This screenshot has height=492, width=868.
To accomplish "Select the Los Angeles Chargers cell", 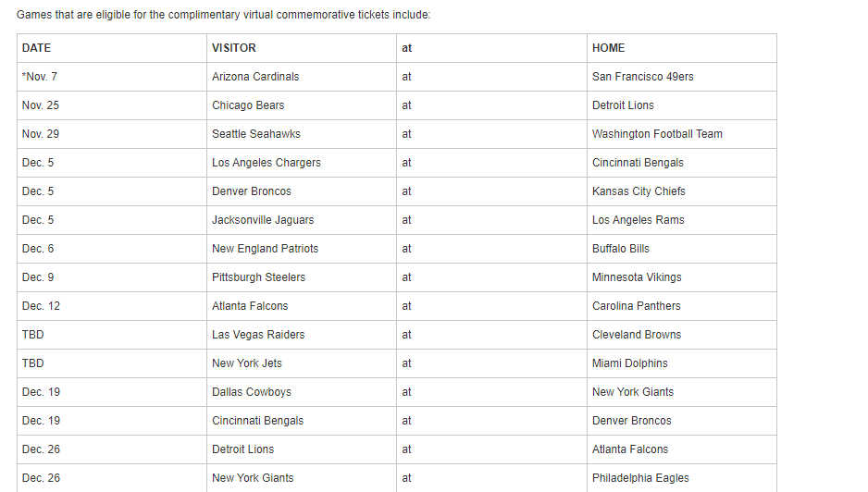I will 302,164.
